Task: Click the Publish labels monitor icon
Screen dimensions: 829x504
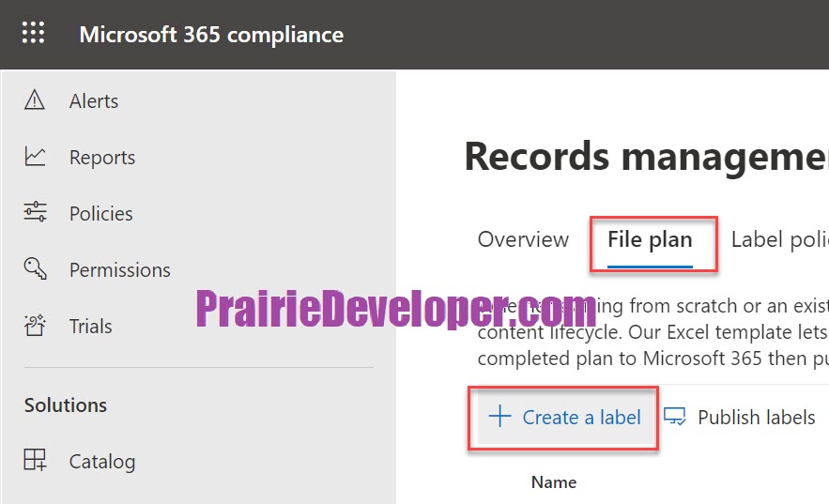Action: point(675,417)
